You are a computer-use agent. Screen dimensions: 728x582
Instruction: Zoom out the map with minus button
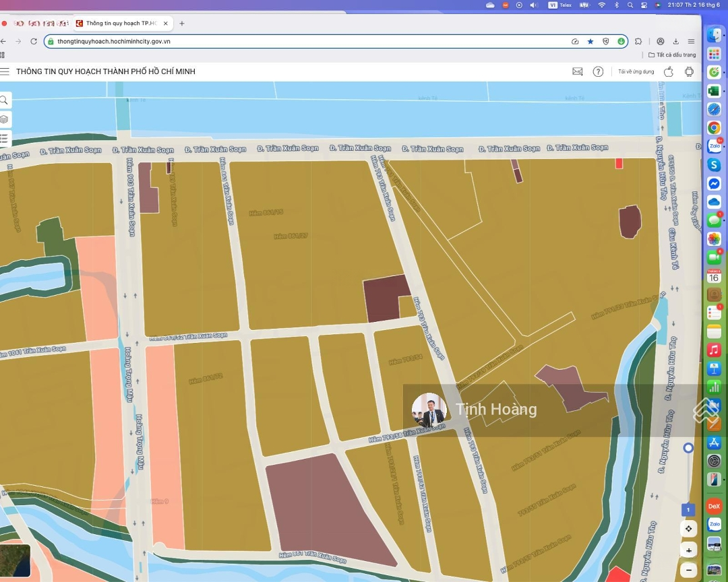tap(688, 570)
